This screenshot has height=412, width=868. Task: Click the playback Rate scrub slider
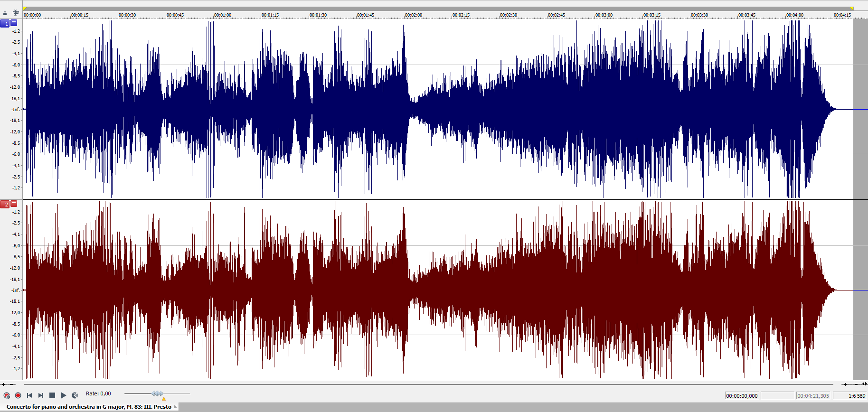pyautogui.click(x=157, y=393)
